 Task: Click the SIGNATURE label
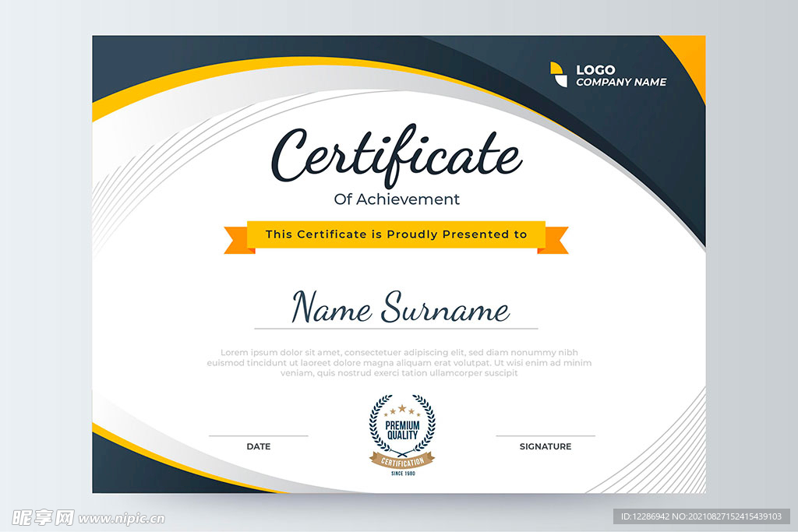(546, 446)
